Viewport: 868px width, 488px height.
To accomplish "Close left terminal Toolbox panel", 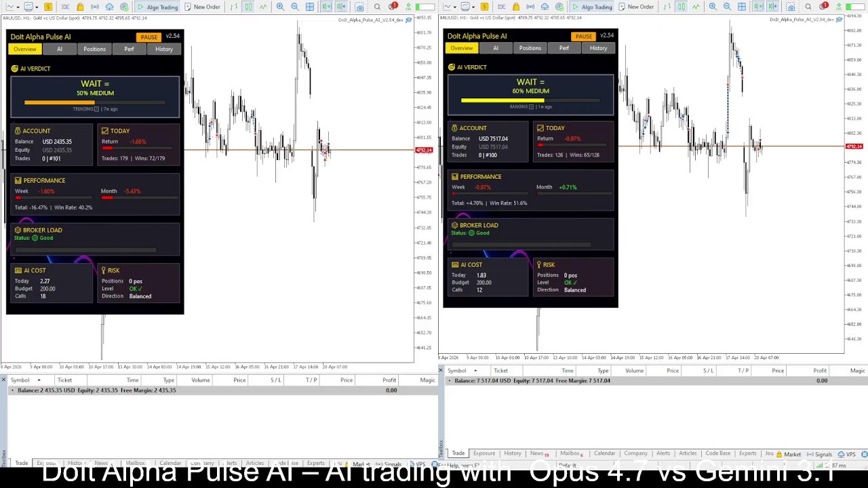I will 3,380.
